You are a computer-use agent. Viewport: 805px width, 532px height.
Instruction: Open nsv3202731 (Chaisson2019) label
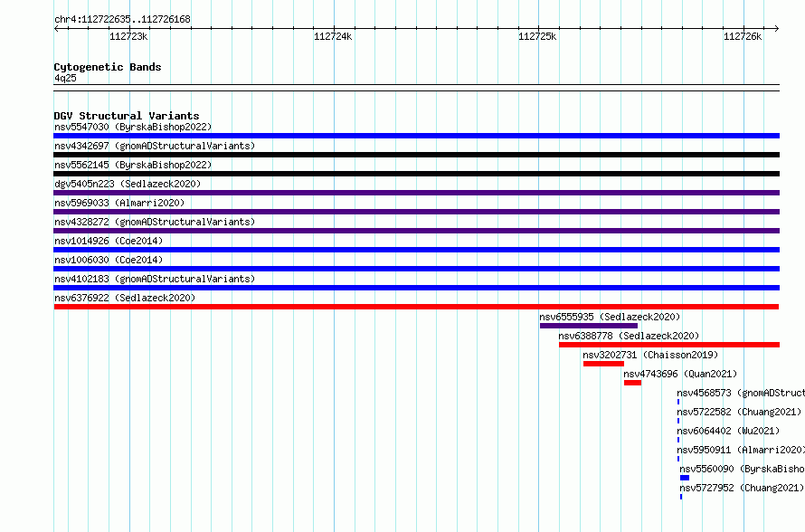[x=650, y=355]
